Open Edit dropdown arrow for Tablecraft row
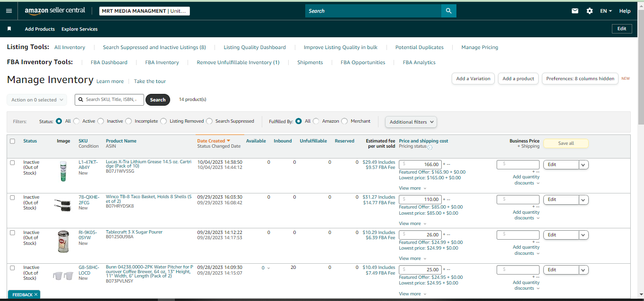This screenshot has height=301, width=644. [583, 235]
